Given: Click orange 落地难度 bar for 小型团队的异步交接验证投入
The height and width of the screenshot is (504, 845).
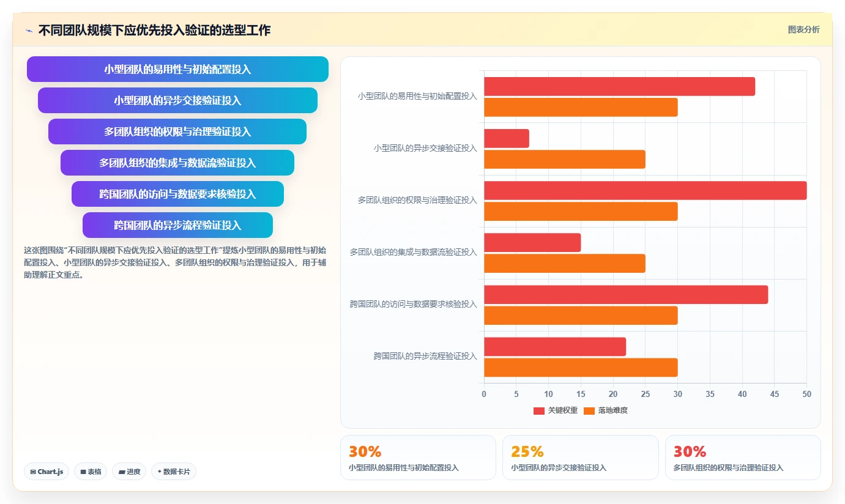Looking at the screenshot, I should (x=565, y=159).
